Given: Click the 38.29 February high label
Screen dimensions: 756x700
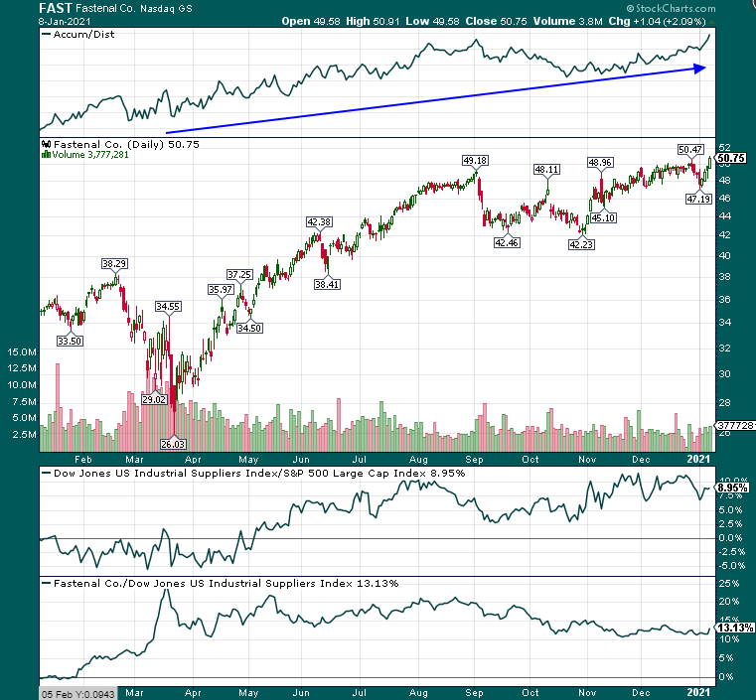Looking at the screenshot, I should [114, 263].
